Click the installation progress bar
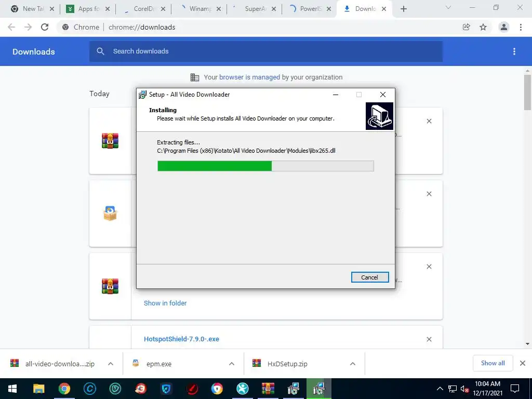 pos(265,166)
